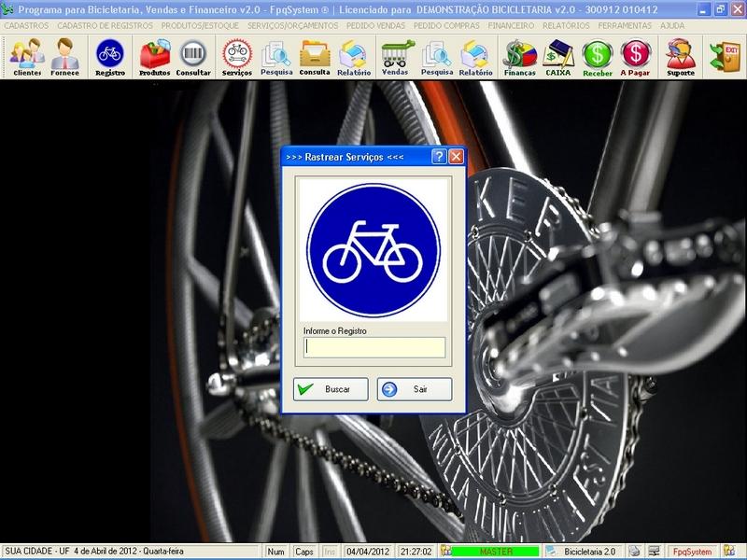Click SUA CIDADE - UF status text
The height and width of the screenshot is (560, 747).
tap(37, 551)
